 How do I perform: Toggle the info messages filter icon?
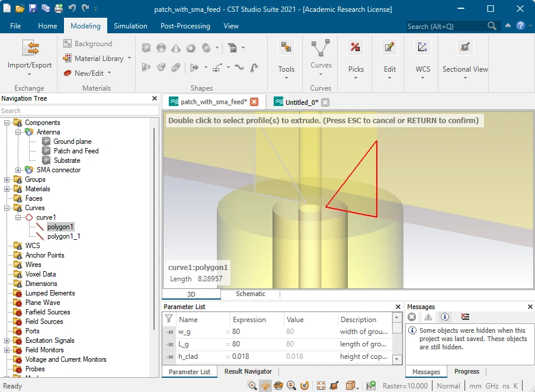pos(444,317)
